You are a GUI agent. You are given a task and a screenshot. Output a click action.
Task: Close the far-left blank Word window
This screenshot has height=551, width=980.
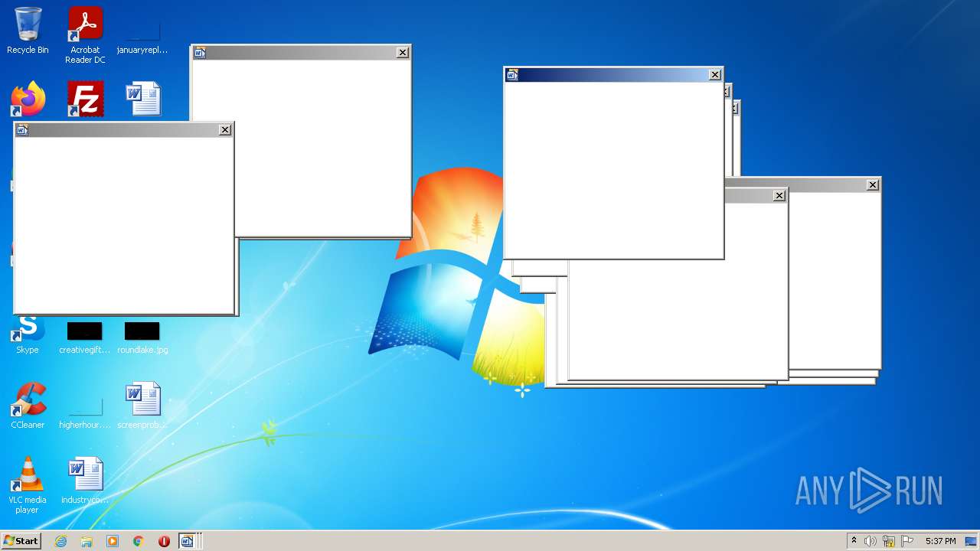coord(225,129)
